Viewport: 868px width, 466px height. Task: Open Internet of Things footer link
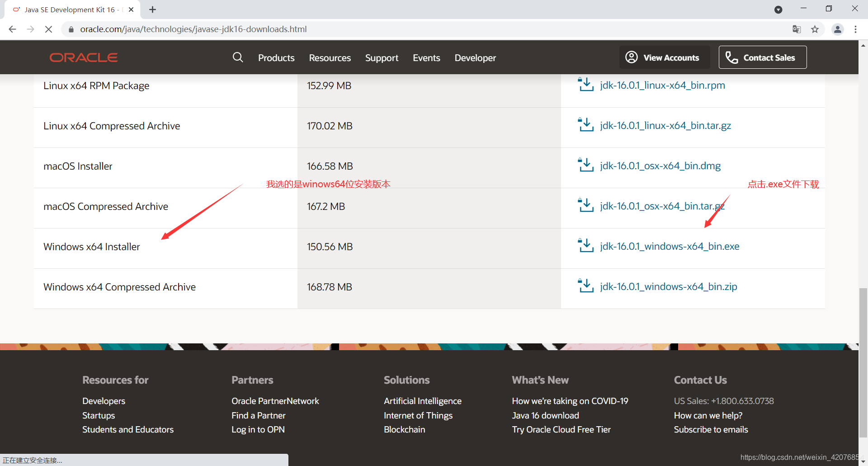pyautogui.click(x=418, y=415)
